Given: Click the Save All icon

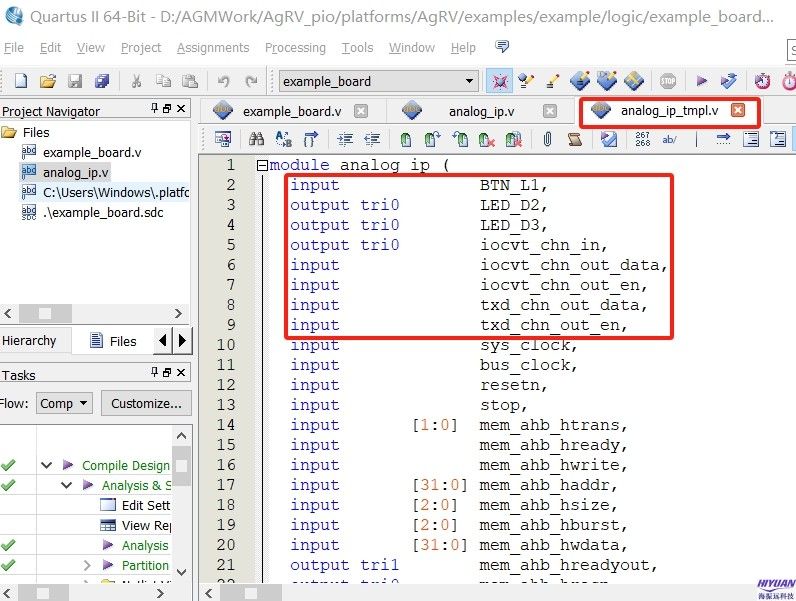Looking at the screenshot, I should (x=102, y=81).
